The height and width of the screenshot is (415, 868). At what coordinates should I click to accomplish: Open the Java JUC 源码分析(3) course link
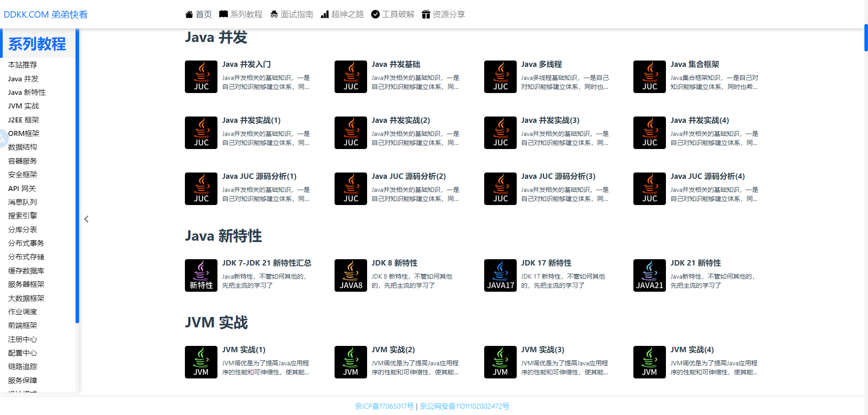coord(558,176)
